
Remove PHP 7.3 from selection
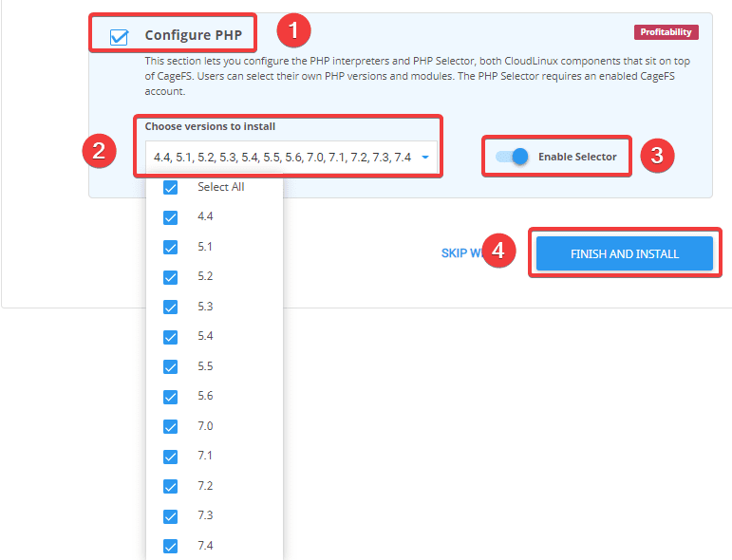pyautogui.click(x=171, y=516)
